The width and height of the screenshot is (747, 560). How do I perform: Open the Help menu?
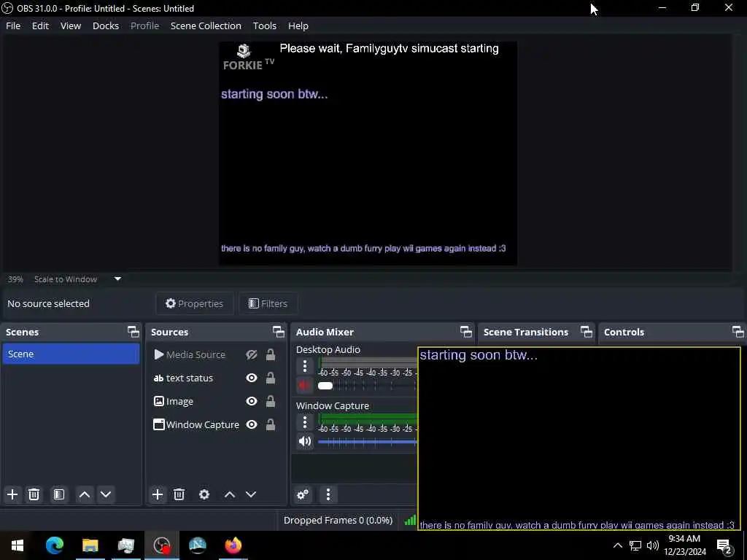298,26
